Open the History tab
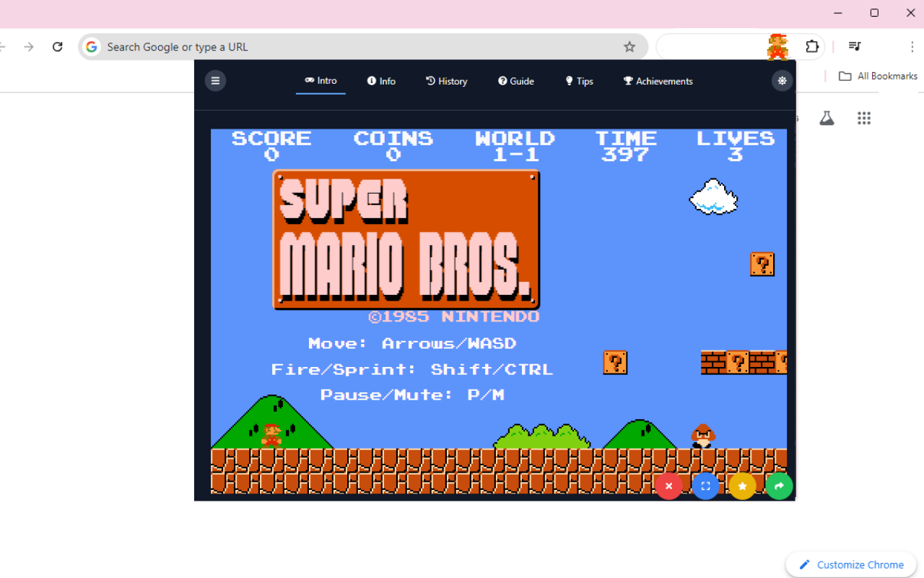 (x=447, y=81)
